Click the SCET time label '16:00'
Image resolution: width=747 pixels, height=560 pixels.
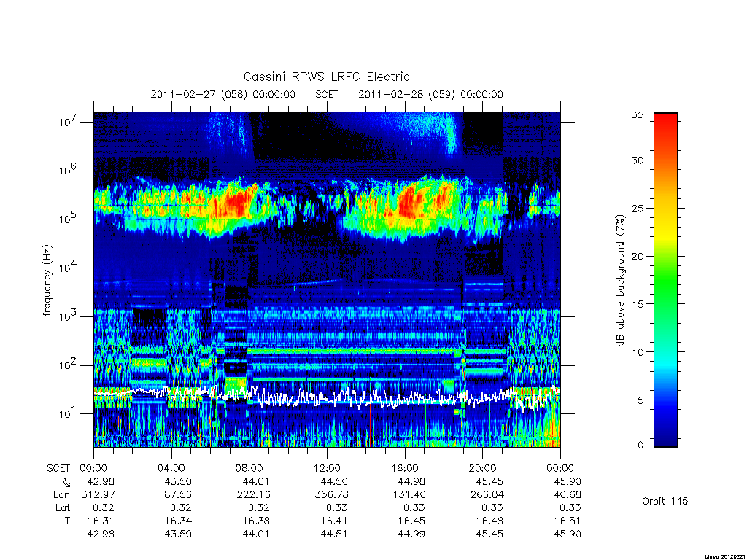pos(404,469)
